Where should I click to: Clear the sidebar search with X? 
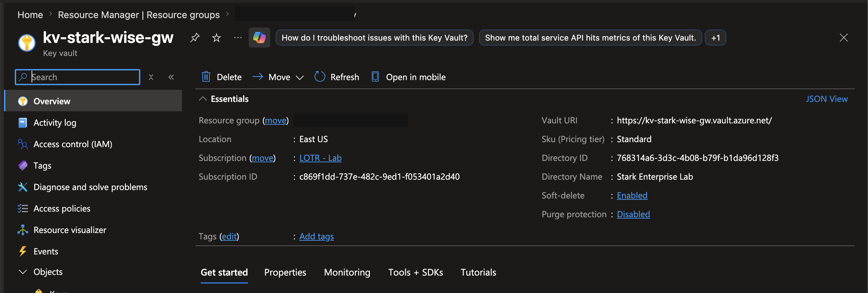click(x=151, y=77)
